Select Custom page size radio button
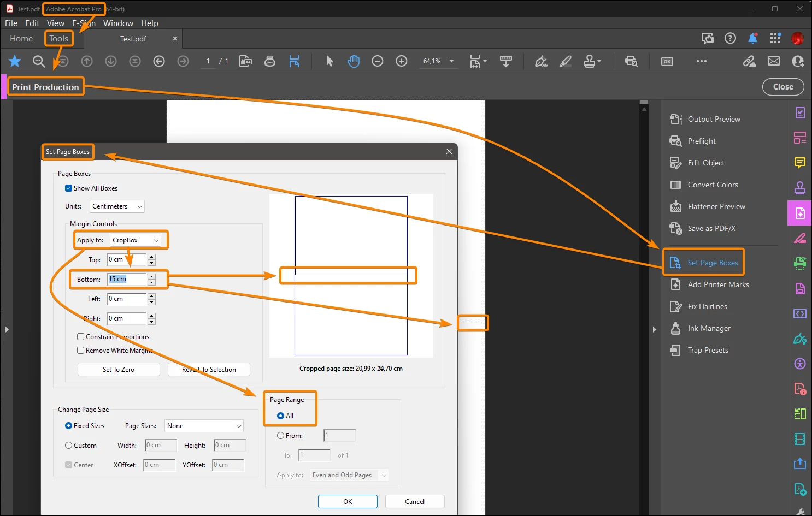 pos(68,446)
